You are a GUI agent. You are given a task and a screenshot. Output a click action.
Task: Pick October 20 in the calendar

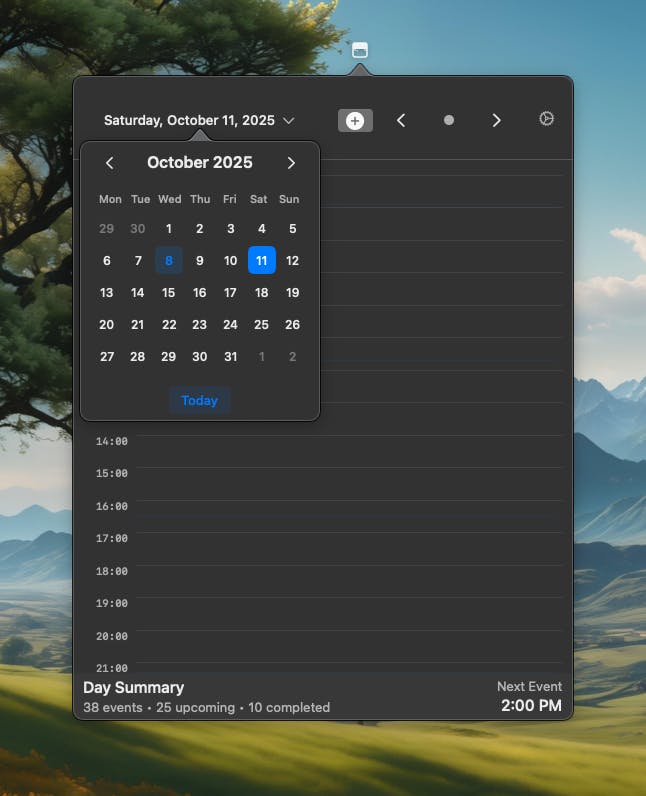107,324
